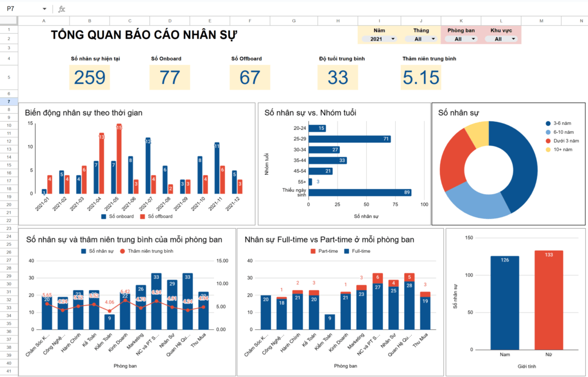Click the Full-time bar segment labeled 28
This screenshot has width=588, height=377.
[409, 306]
